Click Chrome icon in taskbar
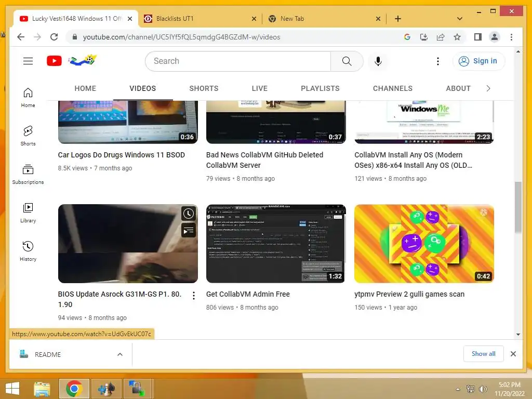 74,389
